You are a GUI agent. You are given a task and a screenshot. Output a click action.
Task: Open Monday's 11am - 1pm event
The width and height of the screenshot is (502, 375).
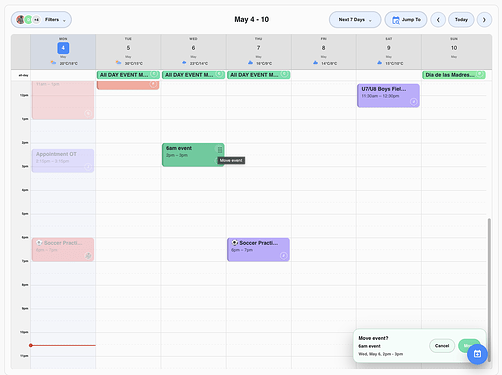63,100
